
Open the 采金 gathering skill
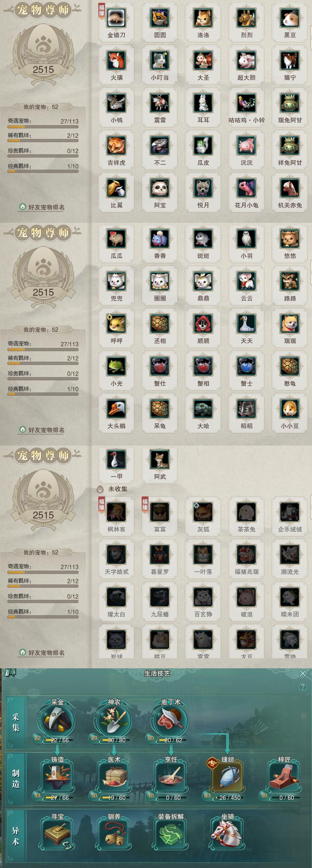click(x=57, y=721)
